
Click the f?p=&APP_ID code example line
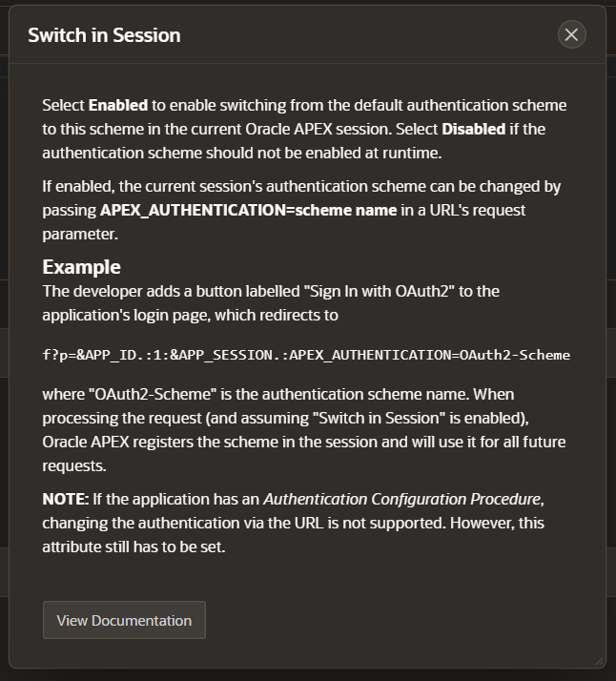point(306,355)
